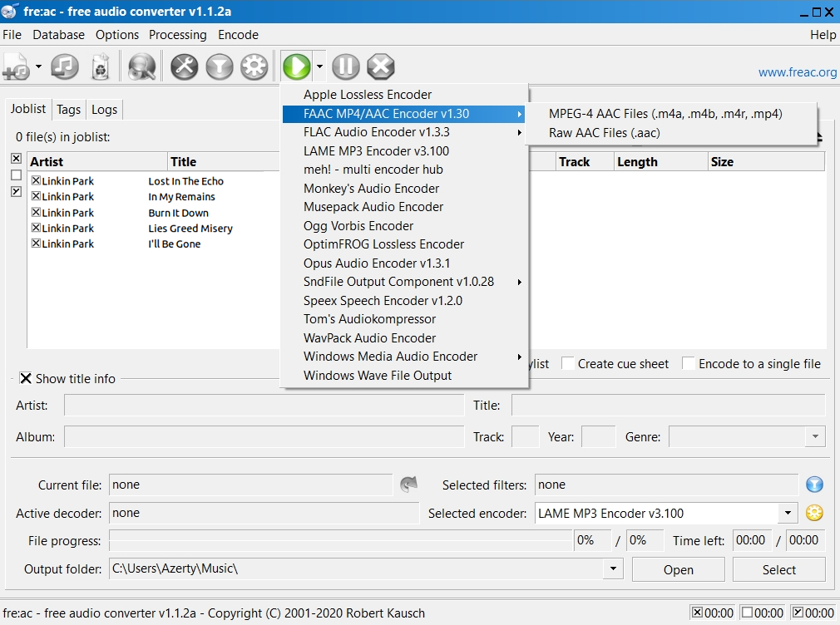Click the funnel filter settings icon
The image size is (840, 625).
coord(220,66)
